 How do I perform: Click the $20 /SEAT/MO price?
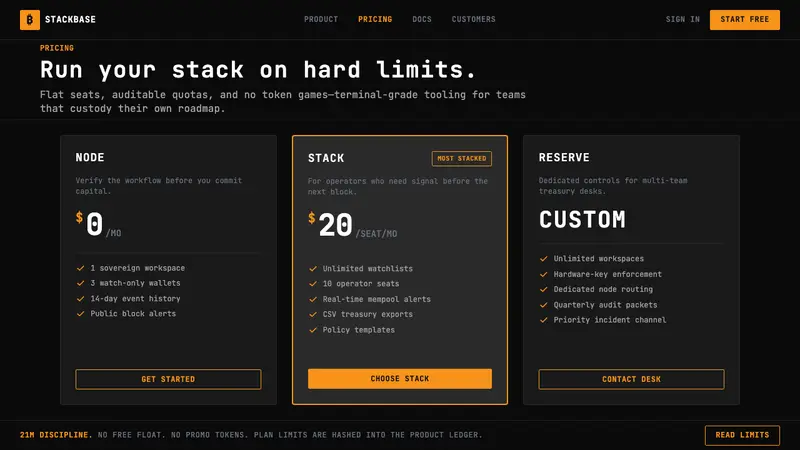click(353, 225)
